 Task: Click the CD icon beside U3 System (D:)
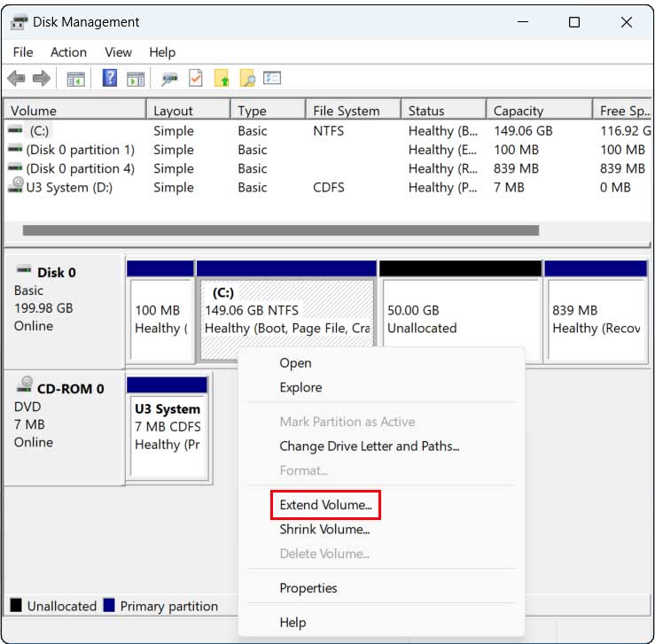pyautogui.click(x=16, y=185)
